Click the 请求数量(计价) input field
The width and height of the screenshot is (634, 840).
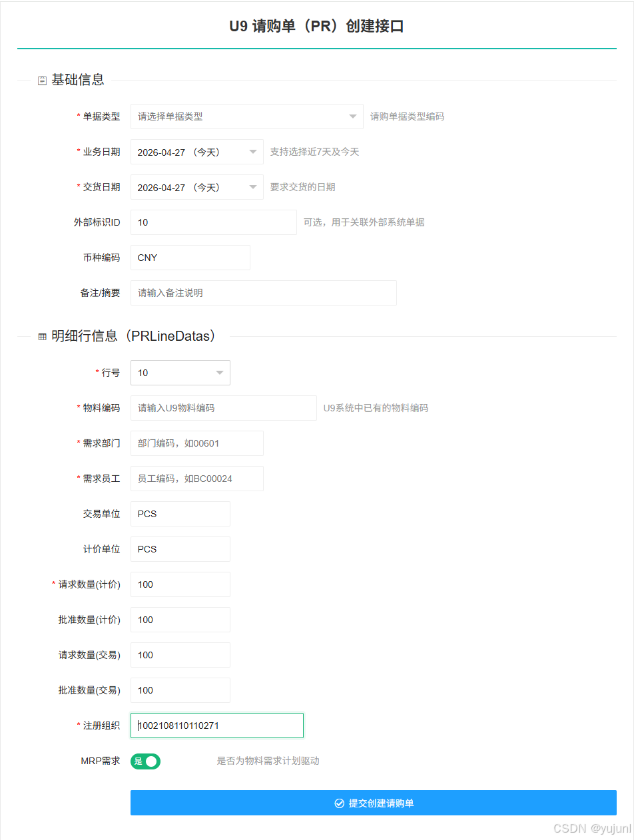click(180, 584)
